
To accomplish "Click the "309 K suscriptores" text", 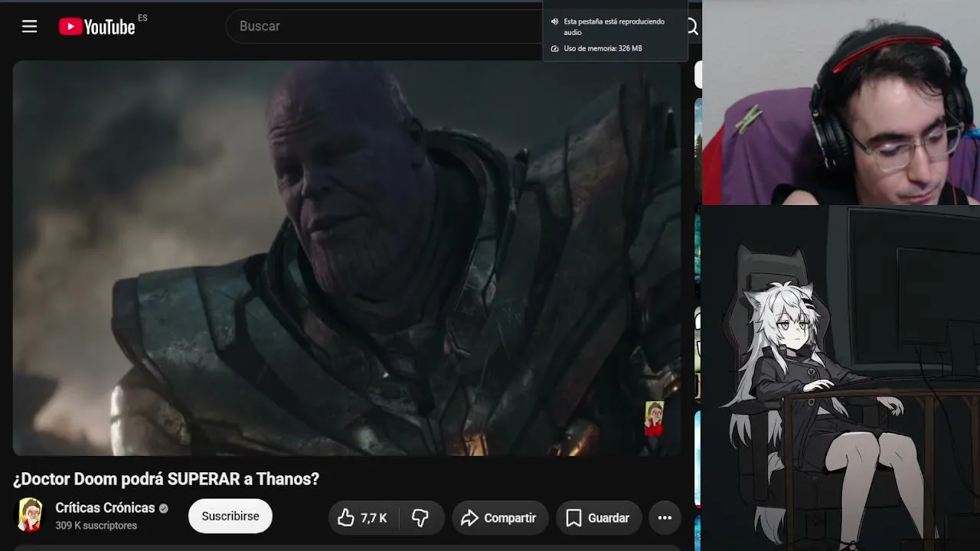I will (96, 526).
